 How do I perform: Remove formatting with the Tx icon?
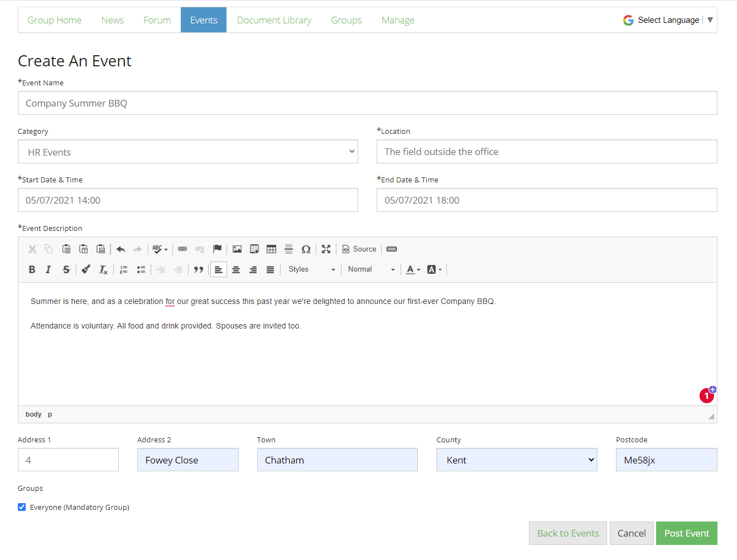[103, 269]
